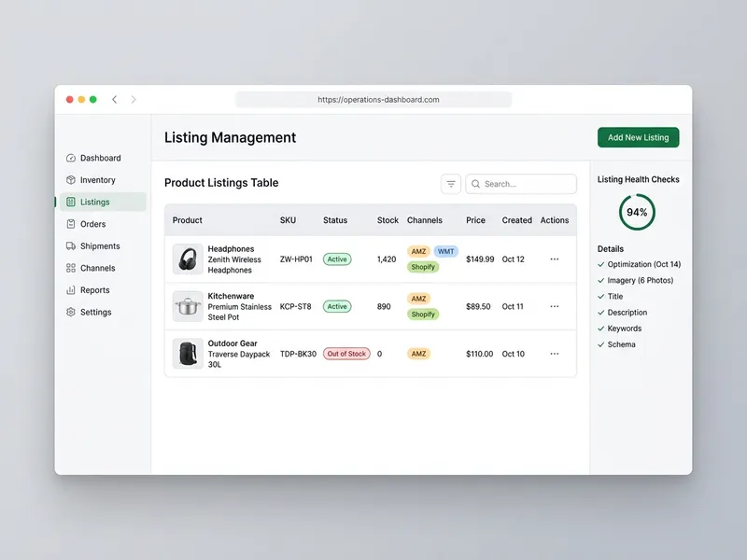Click the WMT channel tag
The height and width of the screenshot is (560, 747).
445,251
